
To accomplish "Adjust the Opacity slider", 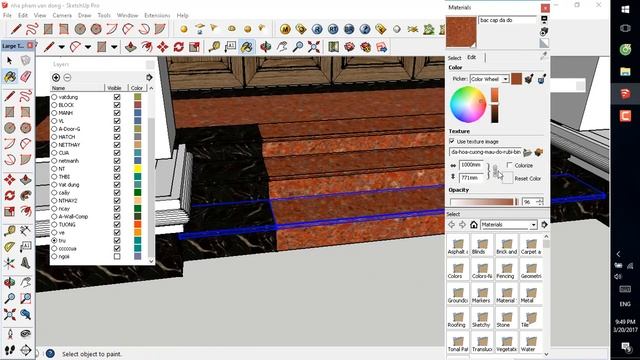I will [484, 202].
